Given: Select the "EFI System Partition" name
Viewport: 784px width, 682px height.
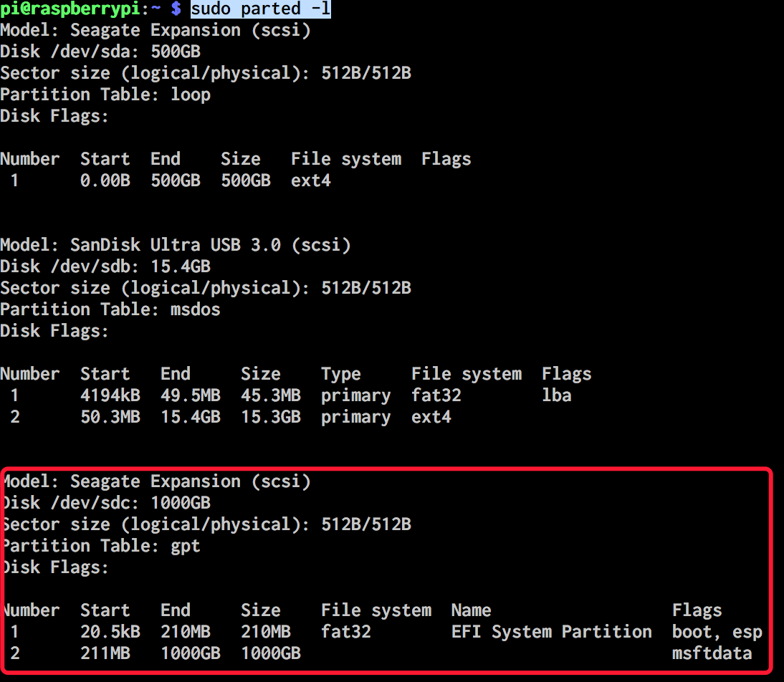Looking at the screenshot, I should coord(552,632).
